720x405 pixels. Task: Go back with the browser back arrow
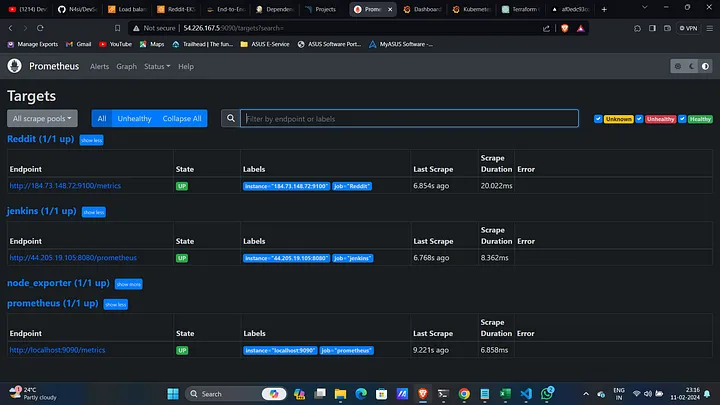(11, 28)
